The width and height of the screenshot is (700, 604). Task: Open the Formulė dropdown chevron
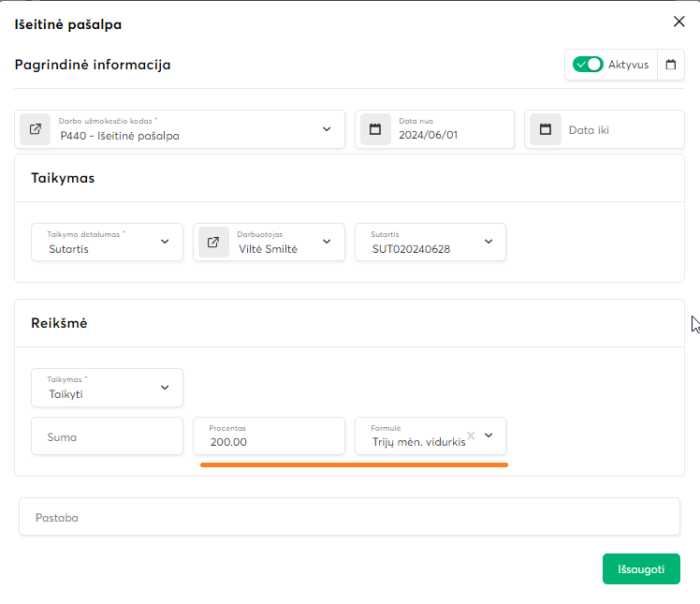[x=489, y=435]
